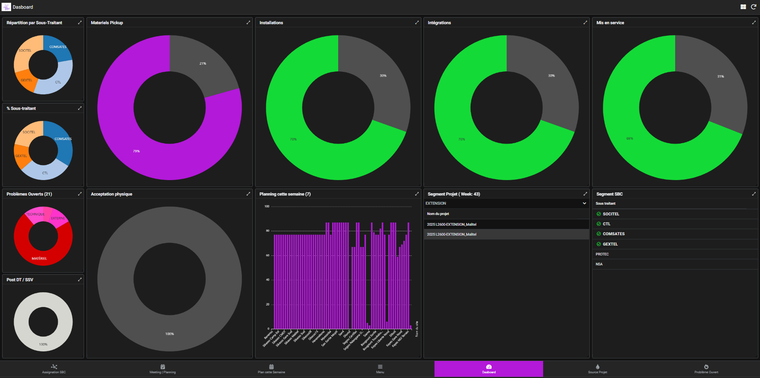Image resolution: width=760 pixels, height=378 pixels.
Task: Click the expand icon on Intégrations panel
Action: 585,22
